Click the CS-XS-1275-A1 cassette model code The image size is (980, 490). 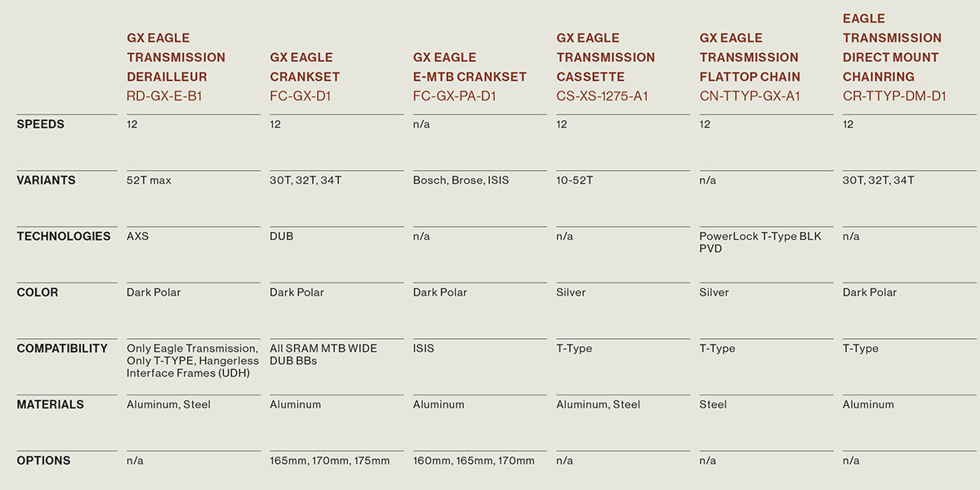[602, 96]
